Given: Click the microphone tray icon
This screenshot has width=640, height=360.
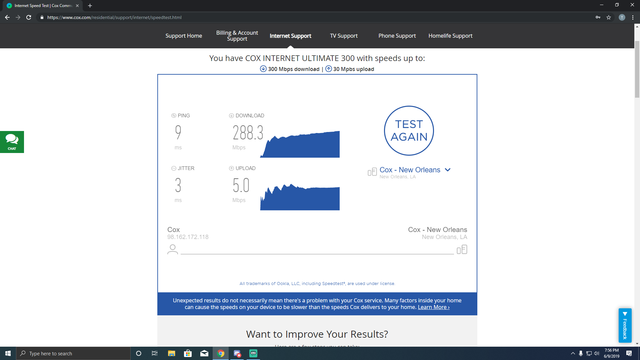Looking at the screenshot, I should tap(581, 353).
